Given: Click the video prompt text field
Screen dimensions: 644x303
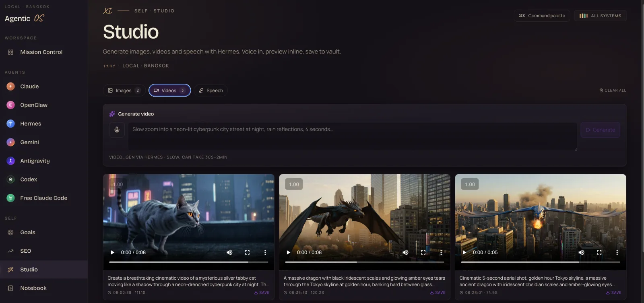Looking at the screenshot, I should tap(353, 136).
